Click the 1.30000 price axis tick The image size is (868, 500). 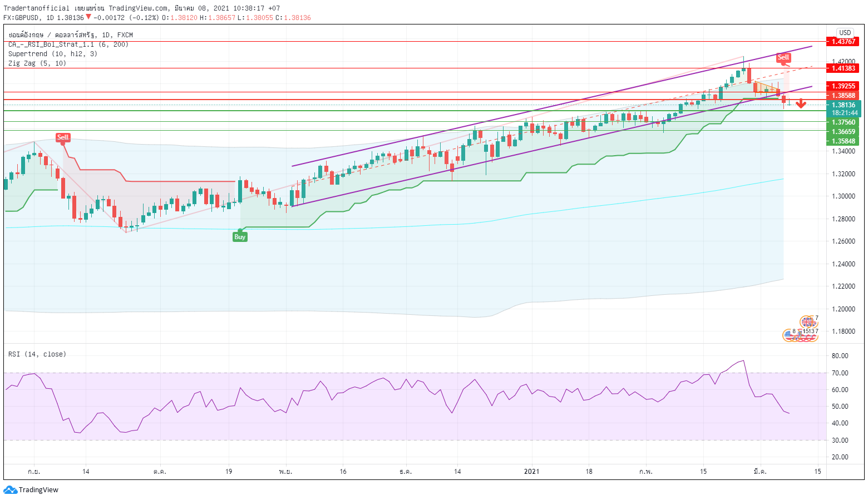tap(844, 196)
